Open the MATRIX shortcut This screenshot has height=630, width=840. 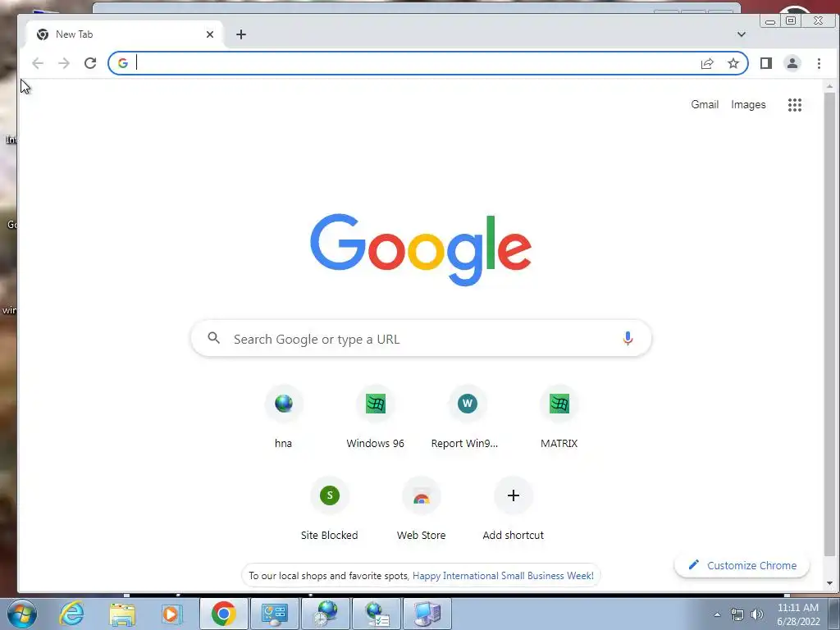coord(559,418)
